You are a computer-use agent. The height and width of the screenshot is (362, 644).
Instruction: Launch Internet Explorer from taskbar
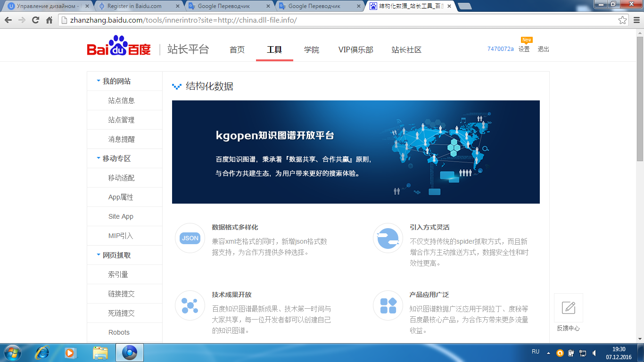(x=43, y=353)
